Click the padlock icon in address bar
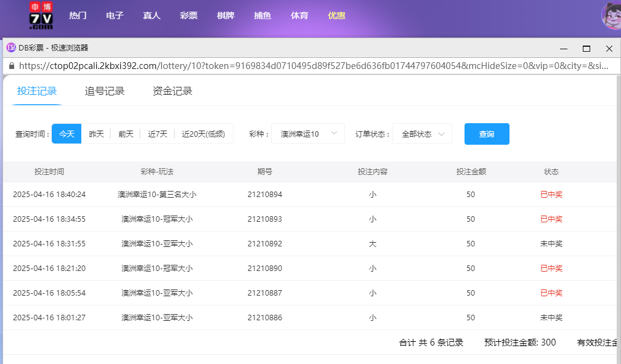This screenshot has width=621, height=364. coord(11,66)
